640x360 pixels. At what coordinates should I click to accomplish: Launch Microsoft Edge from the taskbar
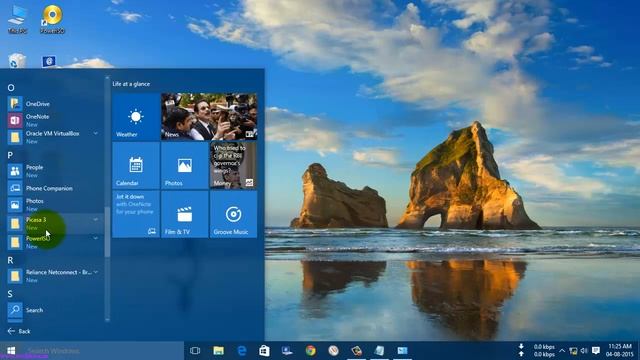click(242, 351)
